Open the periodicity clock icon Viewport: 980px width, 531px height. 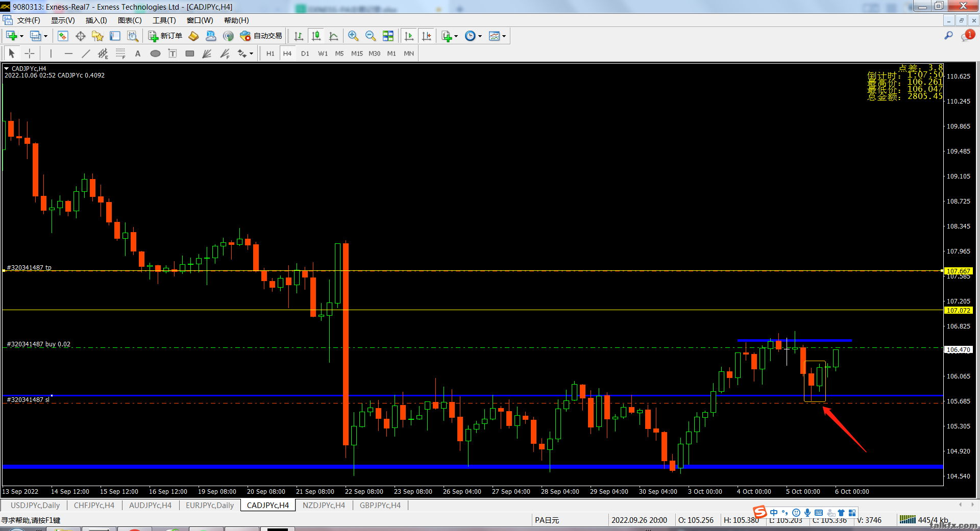(470, 36)
